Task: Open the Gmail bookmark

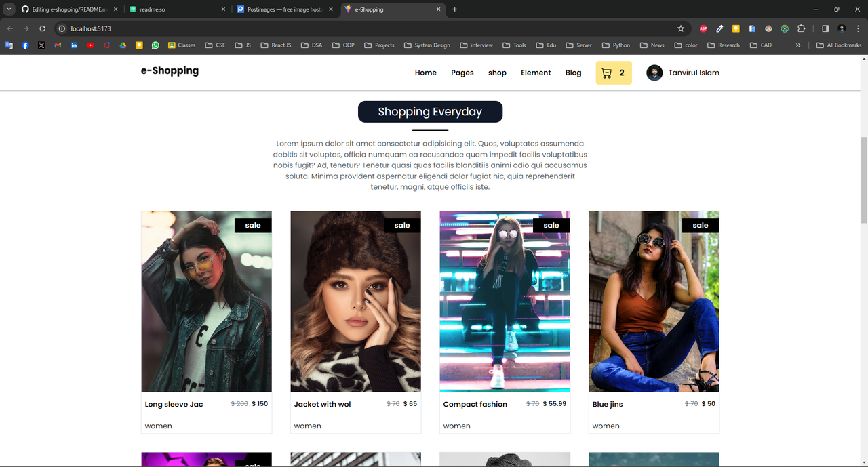Action: pos(58,45)
